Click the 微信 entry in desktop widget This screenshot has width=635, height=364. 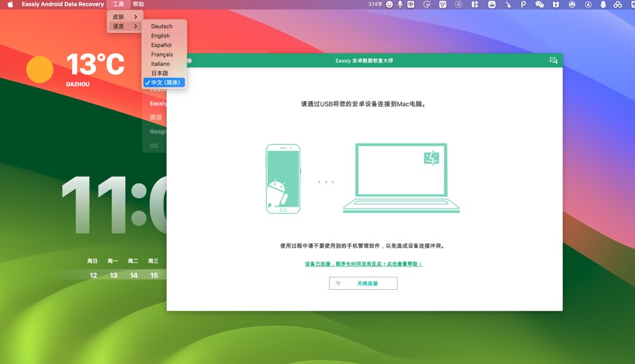coord(156,117)
